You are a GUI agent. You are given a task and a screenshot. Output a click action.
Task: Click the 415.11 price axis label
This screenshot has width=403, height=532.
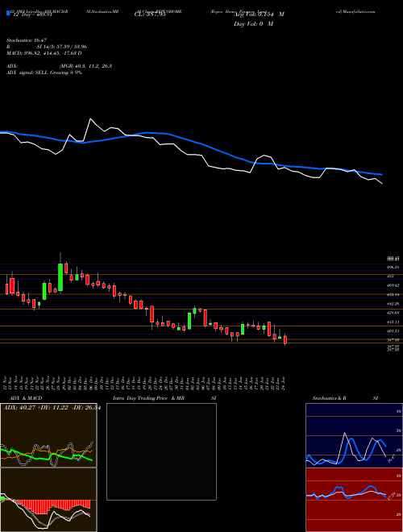(393, 322)
